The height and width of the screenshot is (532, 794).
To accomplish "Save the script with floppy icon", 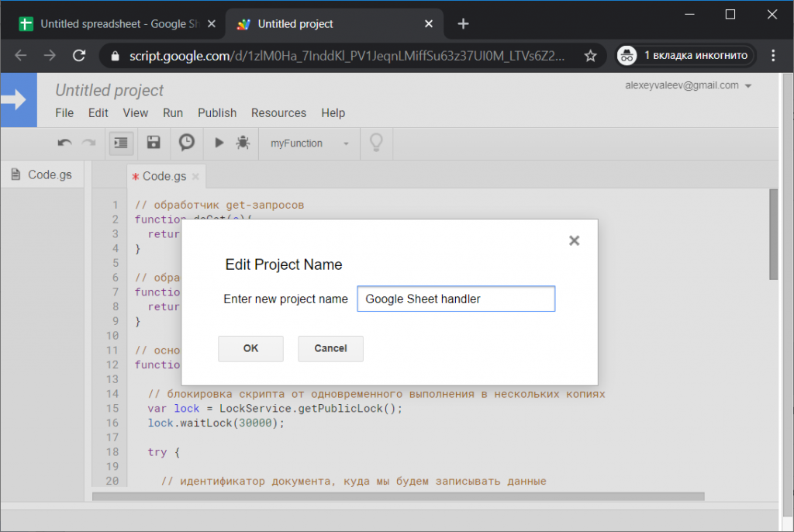I will 154,143.
